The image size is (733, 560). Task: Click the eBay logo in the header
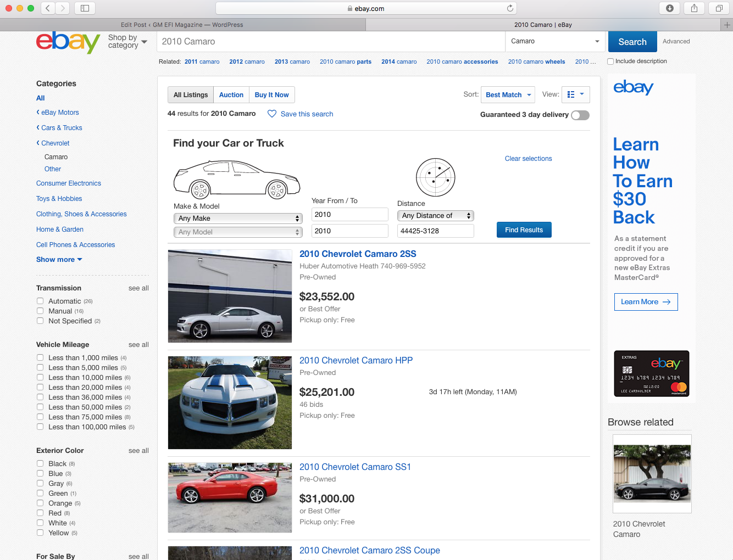pyautogui.click(x=68, y=42)
